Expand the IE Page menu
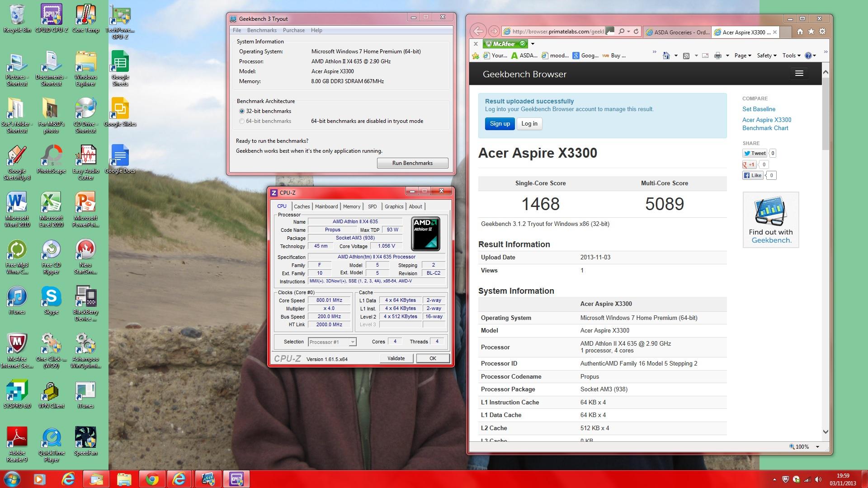The height and width of the screenshot is (488, 868). (743, 56)
